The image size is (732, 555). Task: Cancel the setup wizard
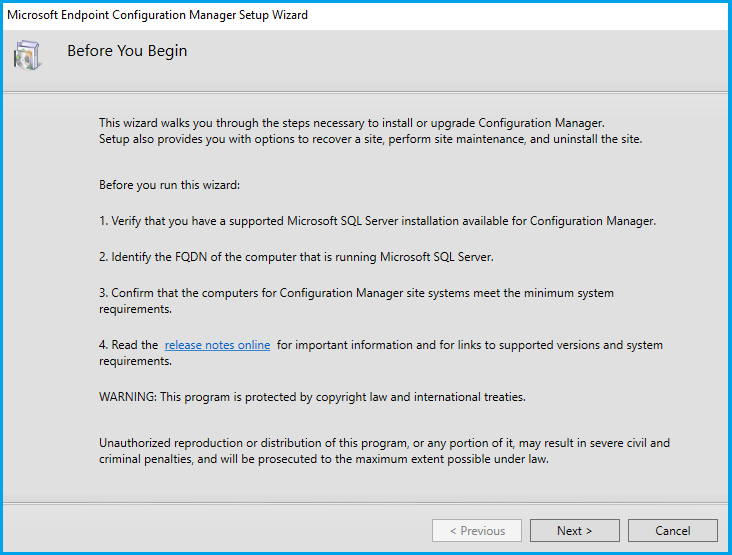[x=673, y=530]
